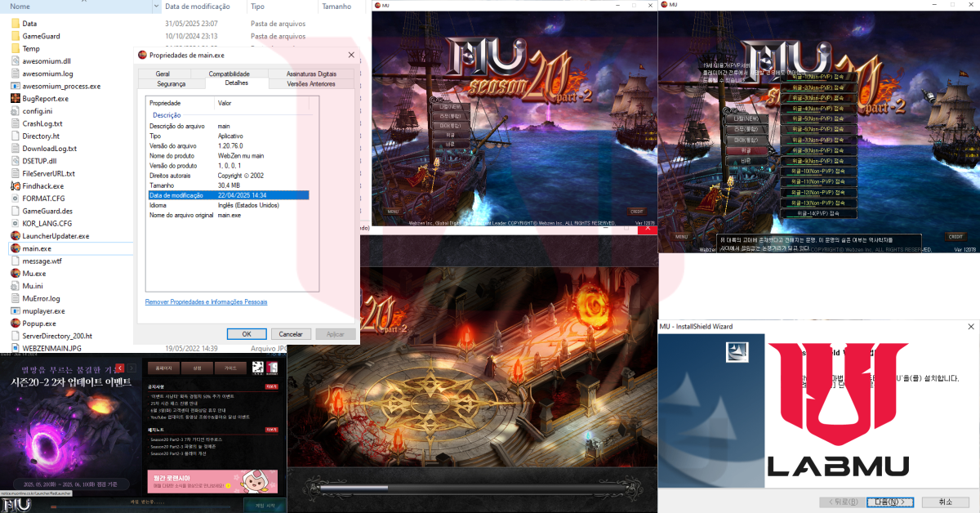Select the main.exe icon in file list
This screenshot has width=980, height=513.
(x=16, y=248)
